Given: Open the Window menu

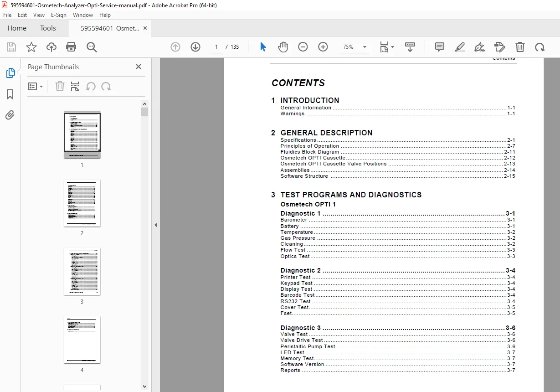Looking at the screenshot, I should [x=83, y=15].
